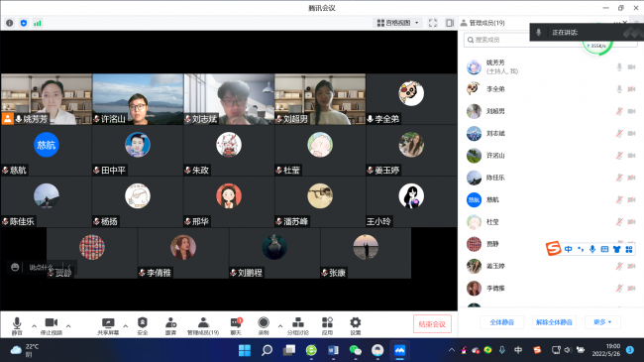
Task: Open the apps grid icon
Action: [x=327, y=326]
